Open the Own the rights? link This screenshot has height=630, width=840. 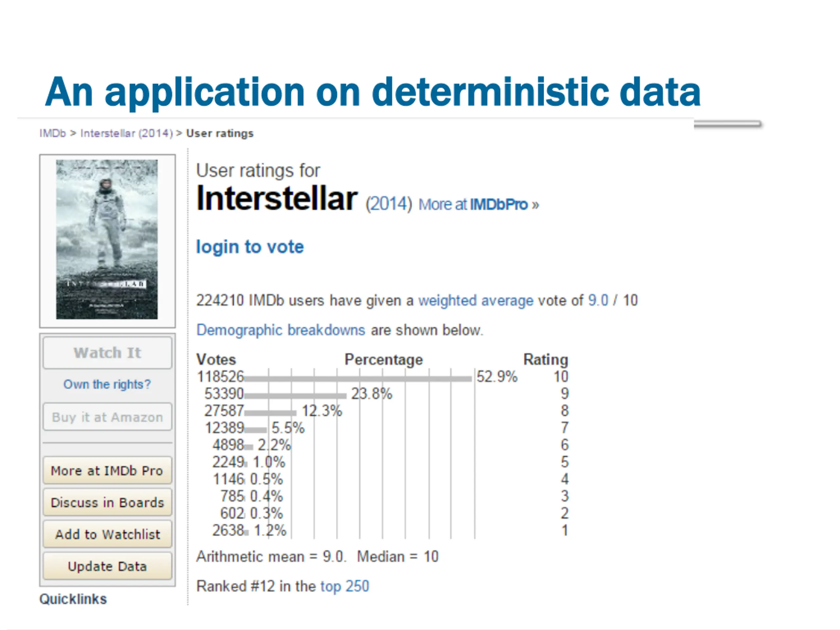[107, 384]
